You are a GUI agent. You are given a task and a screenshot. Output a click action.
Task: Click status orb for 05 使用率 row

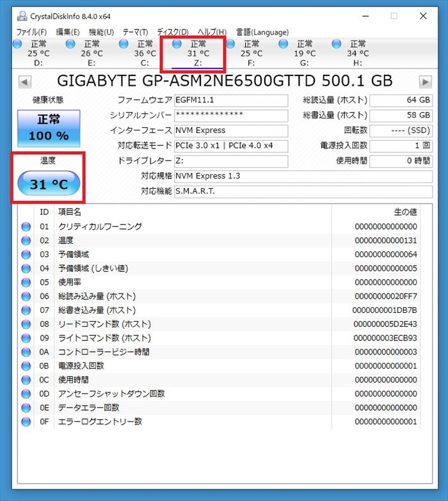26,282
